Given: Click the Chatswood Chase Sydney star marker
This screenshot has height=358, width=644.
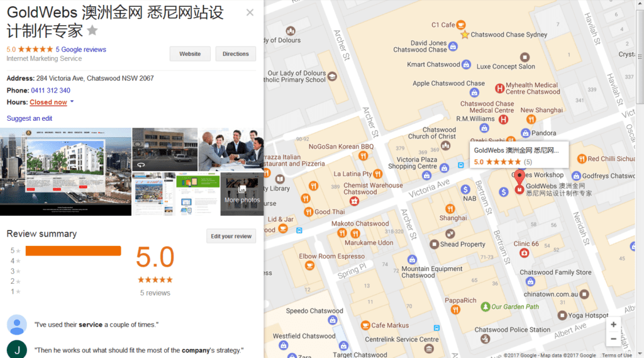Looking at the screenshot, I should [465, 35].
